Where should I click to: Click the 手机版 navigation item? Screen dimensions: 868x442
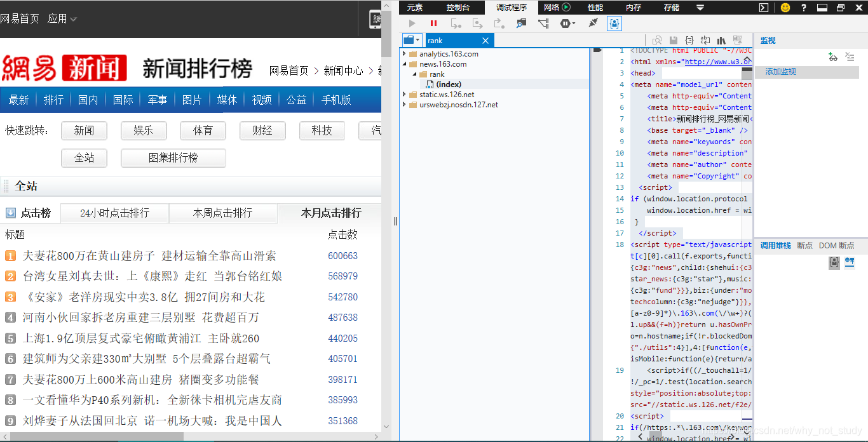coord(336,100)
